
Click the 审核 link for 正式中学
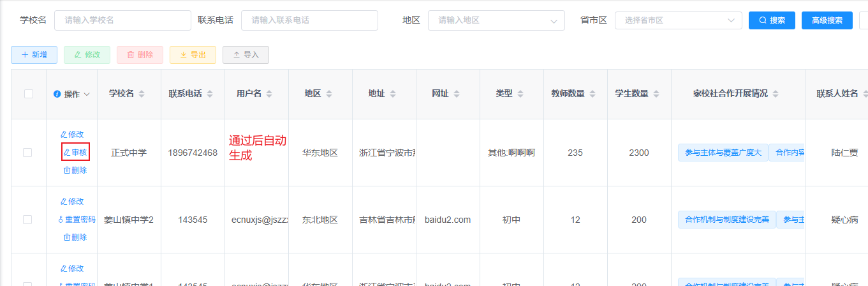pyautogui.click(x=75, y=153)
